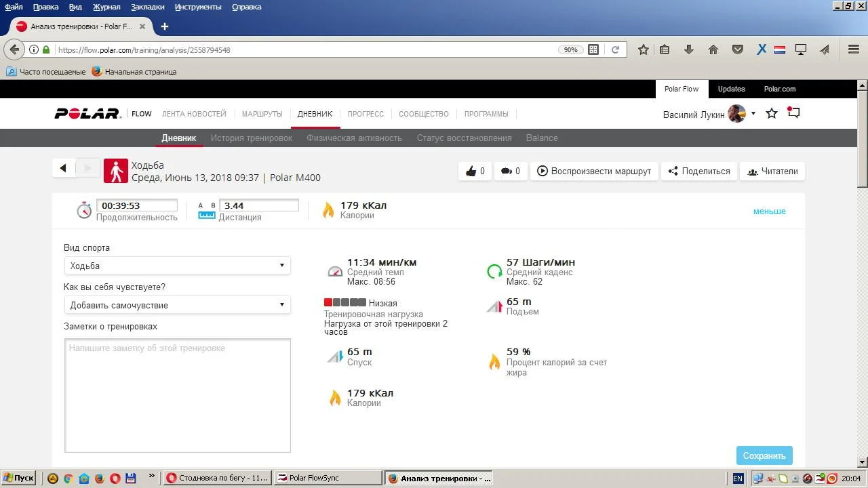
Task: Switch to Статус восстановления subtab
Action: point(464,138)
